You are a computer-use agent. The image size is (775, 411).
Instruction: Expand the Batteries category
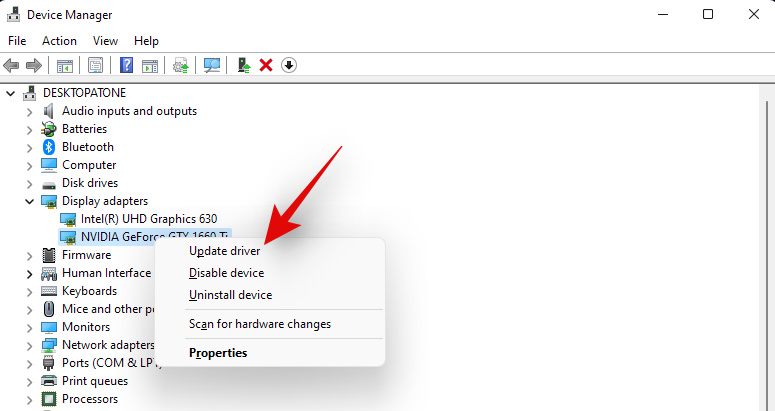pos(30,130)
